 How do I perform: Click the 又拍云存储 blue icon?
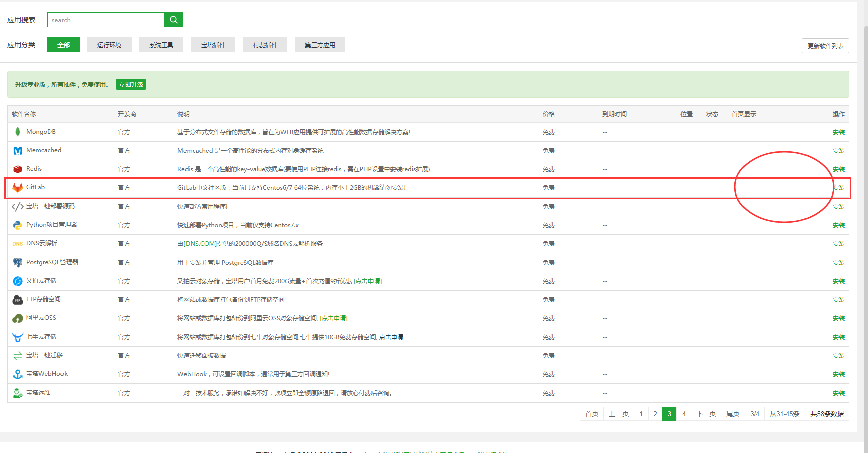point(18,281)
